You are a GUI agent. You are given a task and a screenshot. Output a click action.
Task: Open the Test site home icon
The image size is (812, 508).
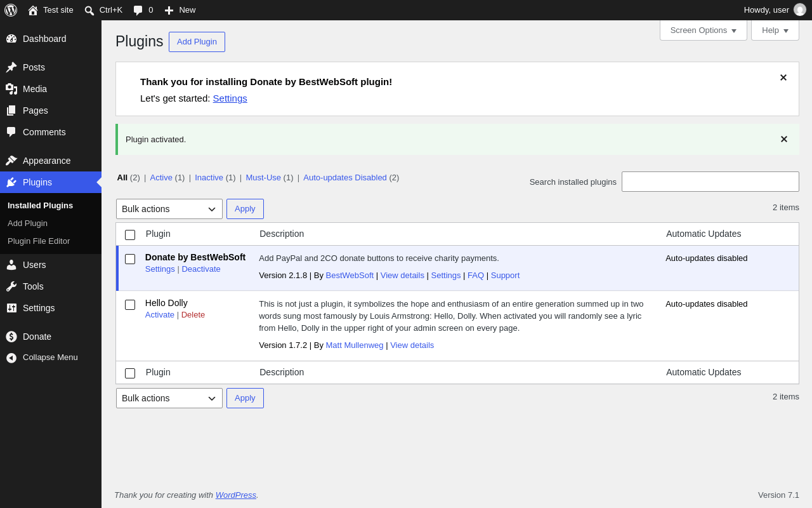33,10
